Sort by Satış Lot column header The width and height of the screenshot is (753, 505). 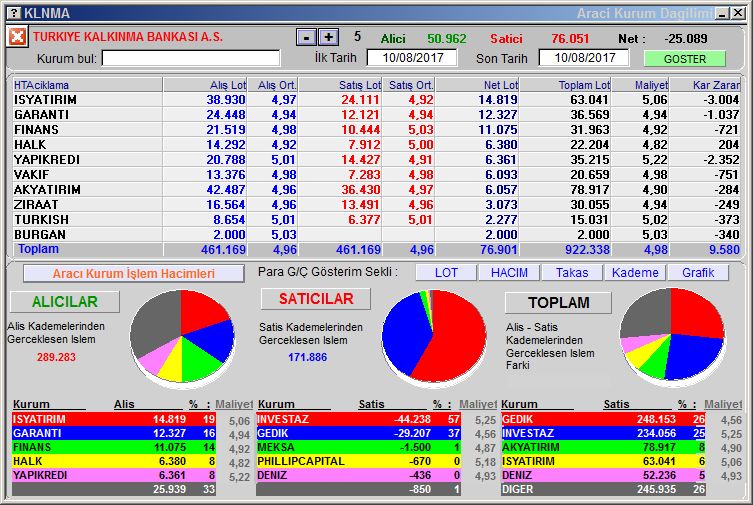click(x=340, y=85)
